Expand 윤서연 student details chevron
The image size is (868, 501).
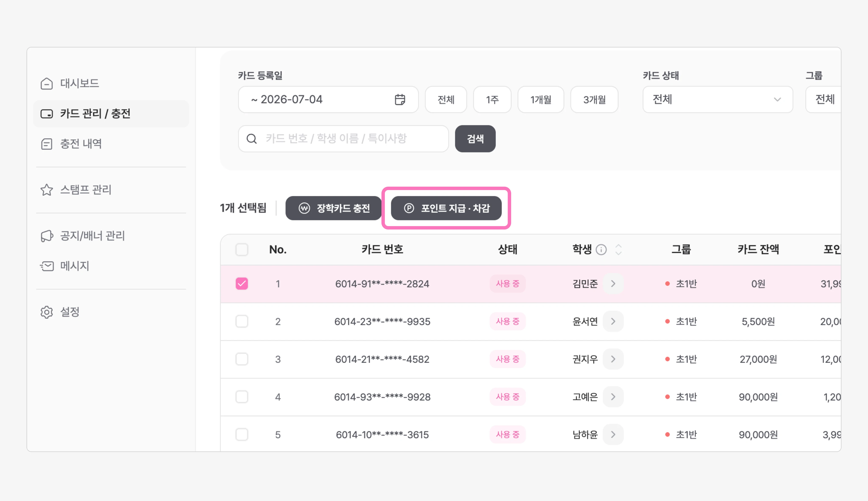613,321
